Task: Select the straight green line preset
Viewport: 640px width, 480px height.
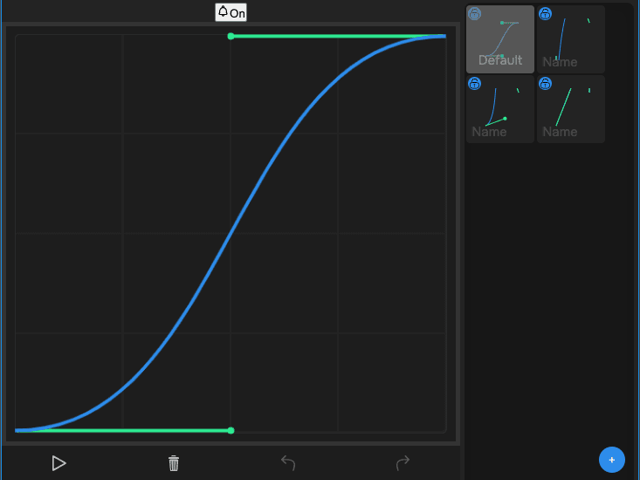Action: tap(570, 106)
